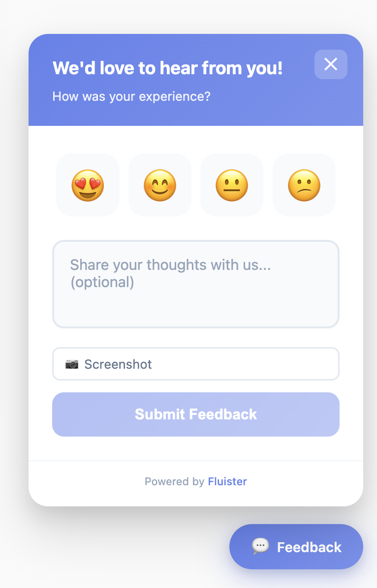
Task: Select the confused face emoji rating
Action: [x=304, y=185]
